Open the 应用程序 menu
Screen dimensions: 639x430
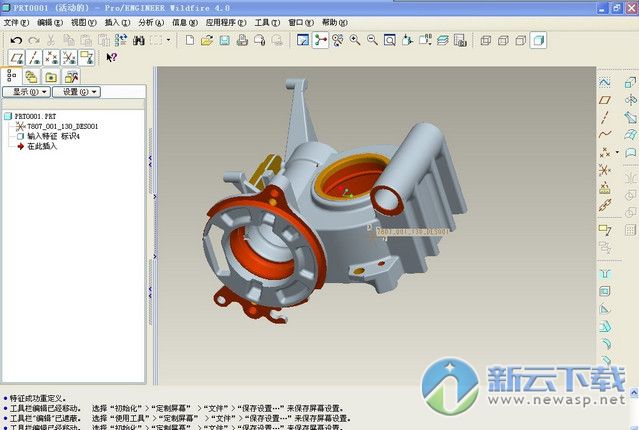226,22
